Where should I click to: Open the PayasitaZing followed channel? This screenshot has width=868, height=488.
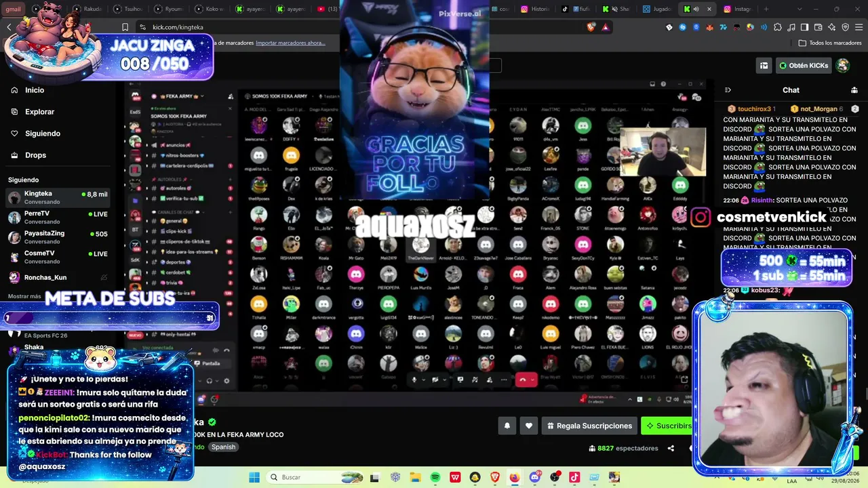(58, 237)
